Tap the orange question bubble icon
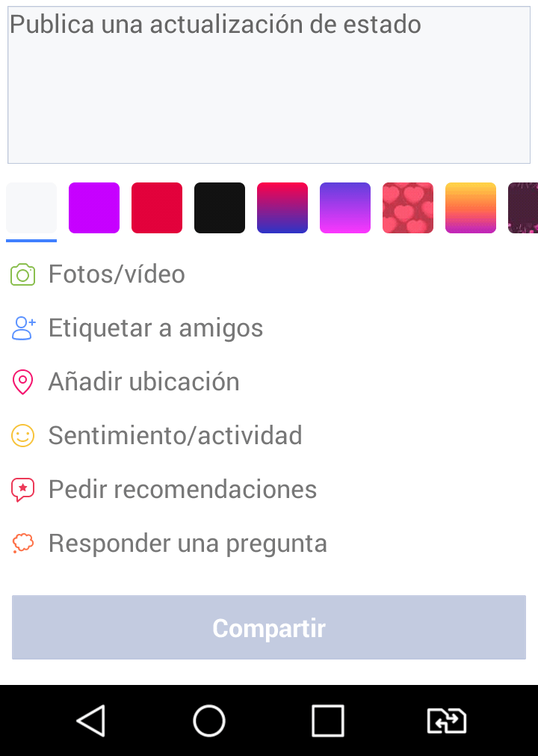This screenshot has width=538, height=756. pos(23,544)
